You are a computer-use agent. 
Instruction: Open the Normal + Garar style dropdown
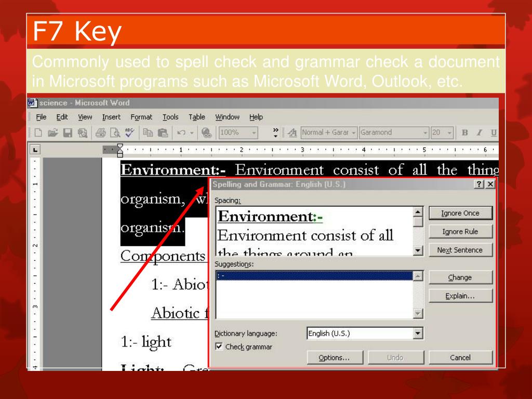pyautogui.click(x=353, y=132)
